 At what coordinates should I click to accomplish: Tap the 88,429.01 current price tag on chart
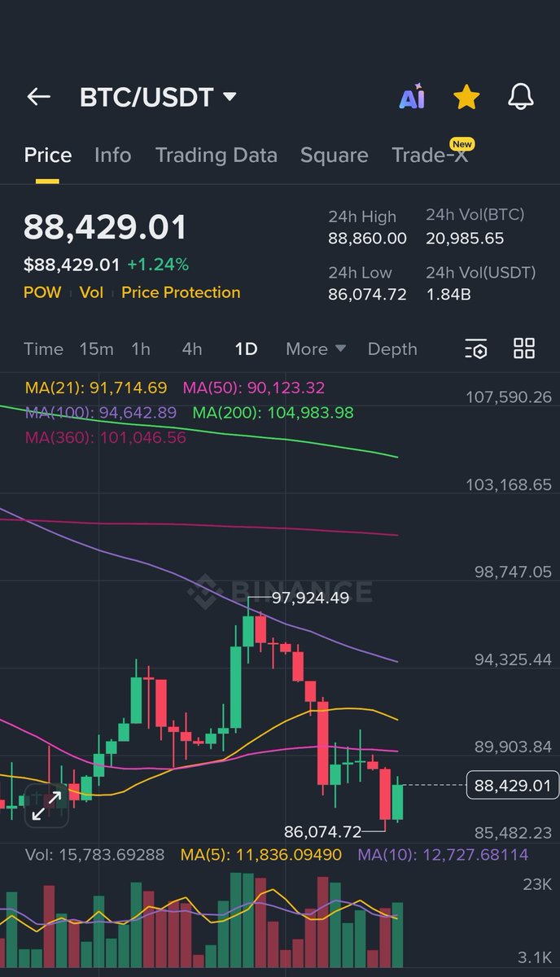coord(513,786)
